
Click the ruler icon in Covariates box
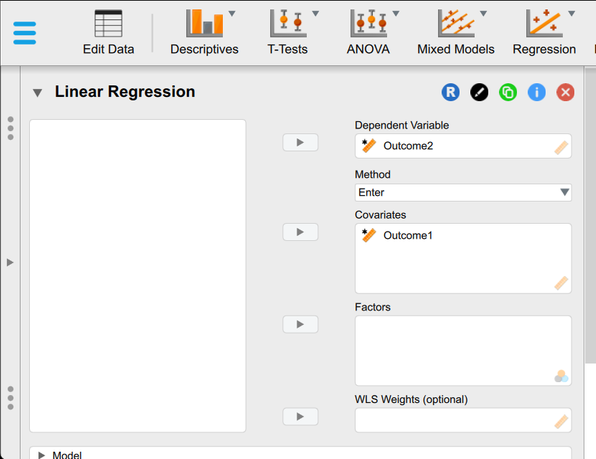(561, 283)
